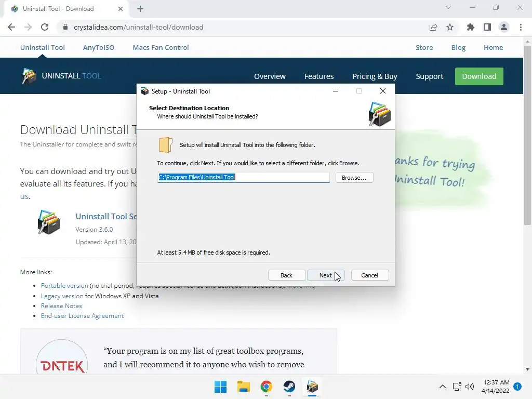Viewport: 532px width, 399px height.
Task: Click the page vertical scrollbar thumb
Action: (527, 135)
